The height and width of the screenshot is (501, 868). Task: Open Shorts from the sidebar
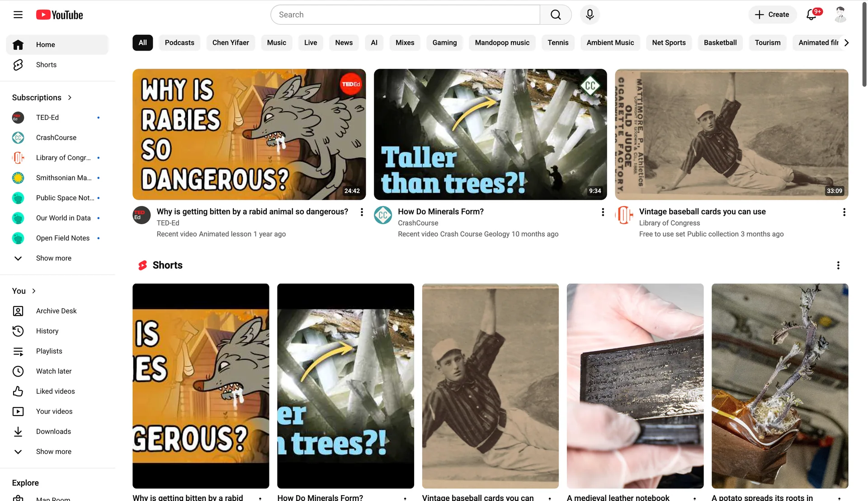[57, 65]
